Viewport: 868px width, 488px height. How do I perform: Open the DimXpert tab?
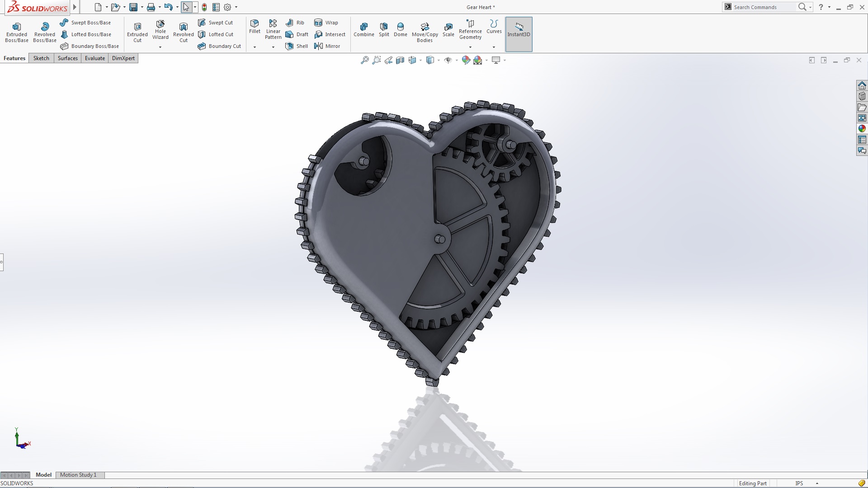(123, 58)
